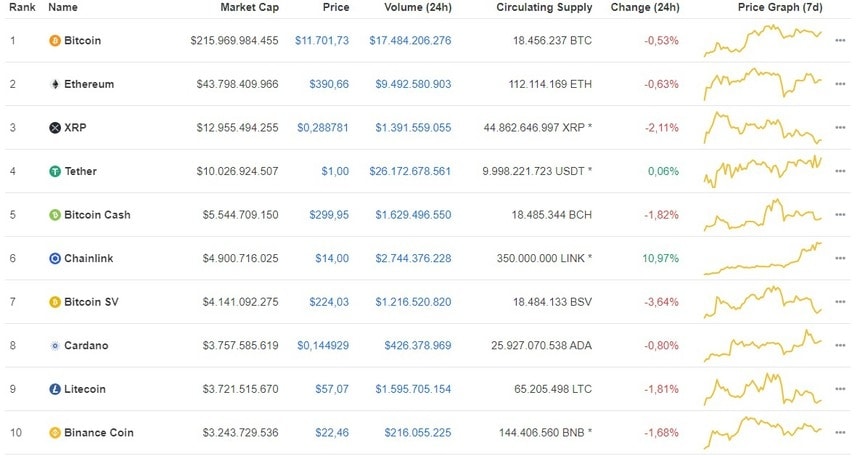Click the Litecoin logo icon
The width and height of the screenshot is (860, 456).
55,389
